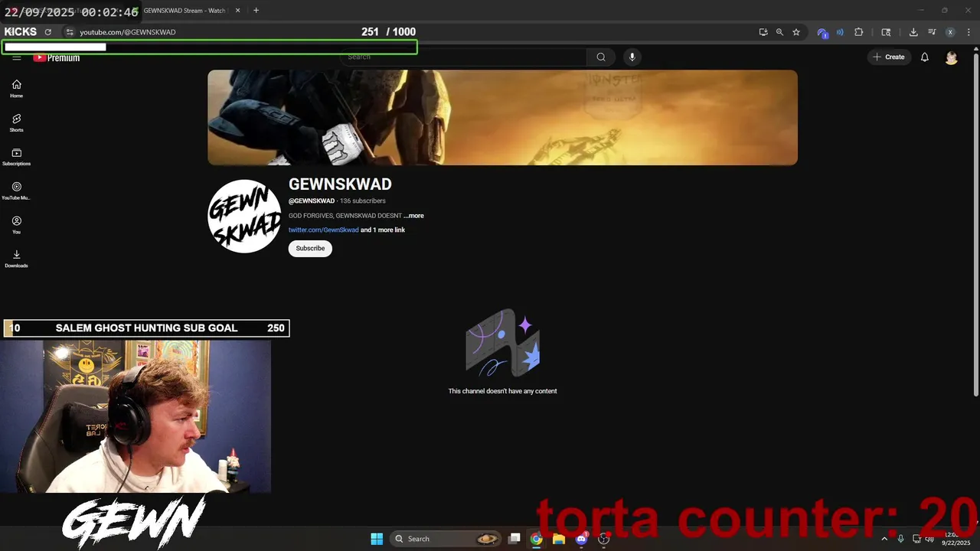980x551 pixels.
Task: Close the GEWNSKWAD Stream tab
Action: click(x=237, y=11)
